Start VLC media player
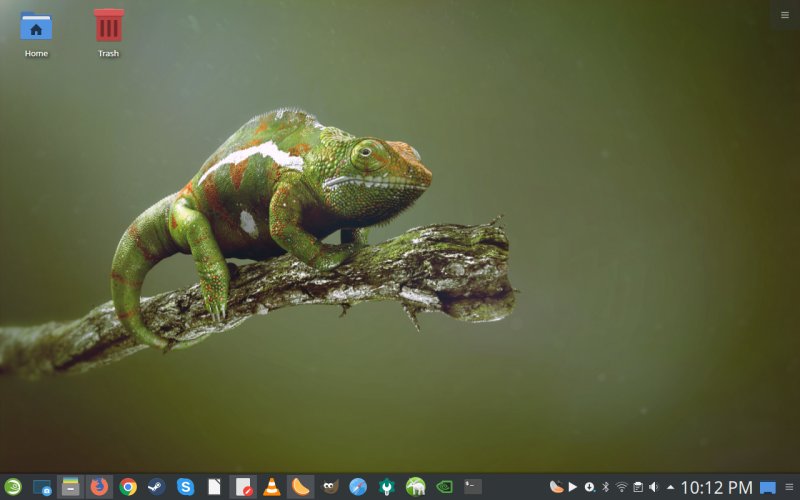Screen dimensions: 800x500 coord(271,487)
